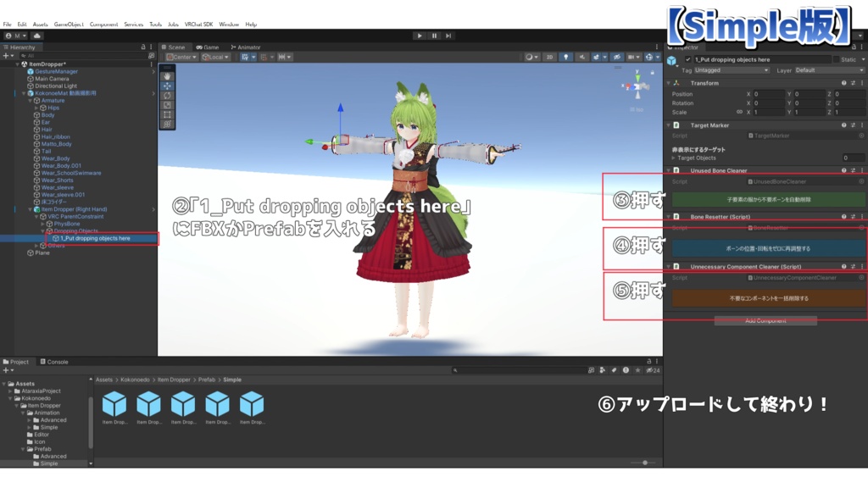Viewport: 868px width, 488px height.
Task: Click the Prefab breadcrumb in Project
Action: [207, 380]
